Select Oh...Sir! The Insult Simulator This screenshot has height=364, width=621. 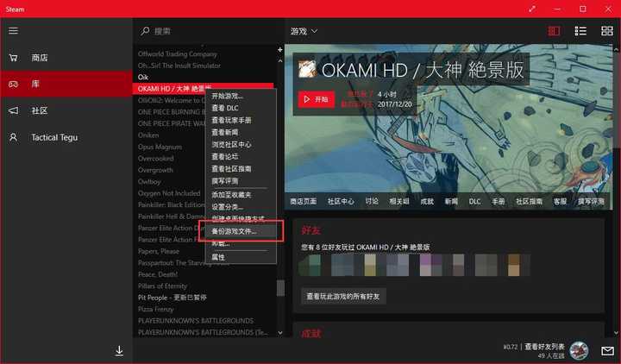179,66
